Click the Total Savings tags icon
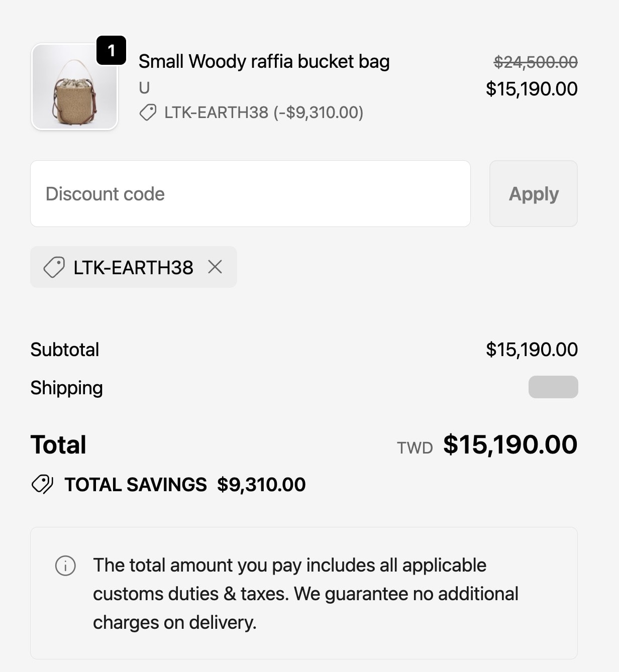 (42, 485)
